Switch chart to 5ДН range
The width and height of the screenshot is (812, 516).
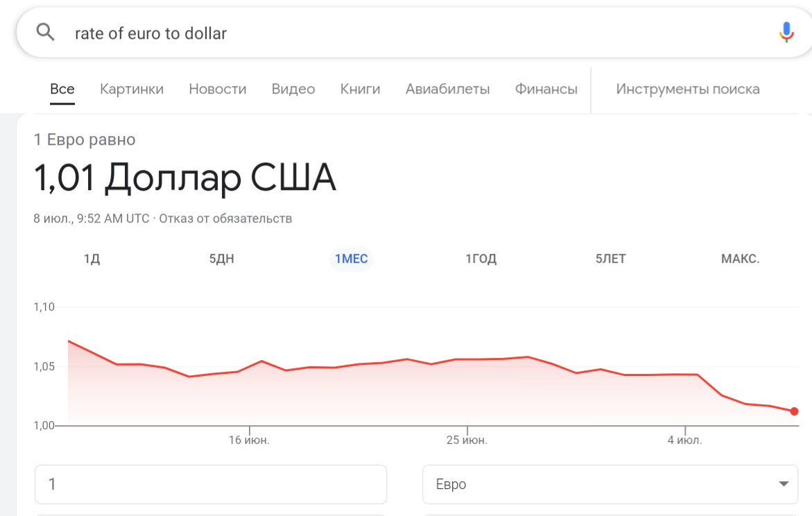point(222,259)
